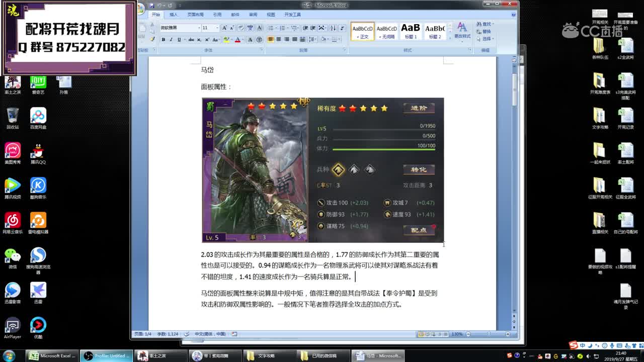Center the paragraph text
Image resolution: width=644 pixels, height=362 pixels.
279,40
